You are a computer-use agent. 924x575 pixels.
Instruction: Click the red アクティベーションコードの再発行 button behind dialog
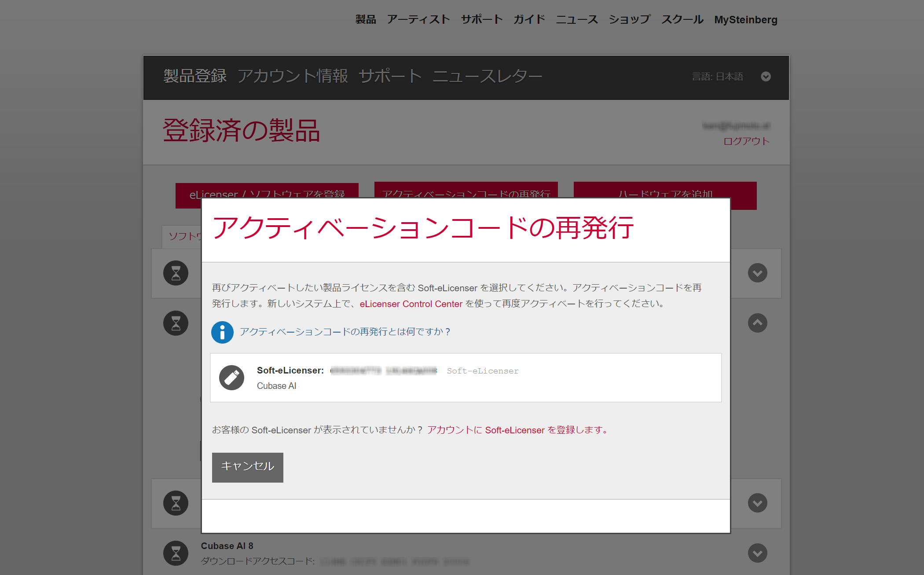[x=466, y=190]
